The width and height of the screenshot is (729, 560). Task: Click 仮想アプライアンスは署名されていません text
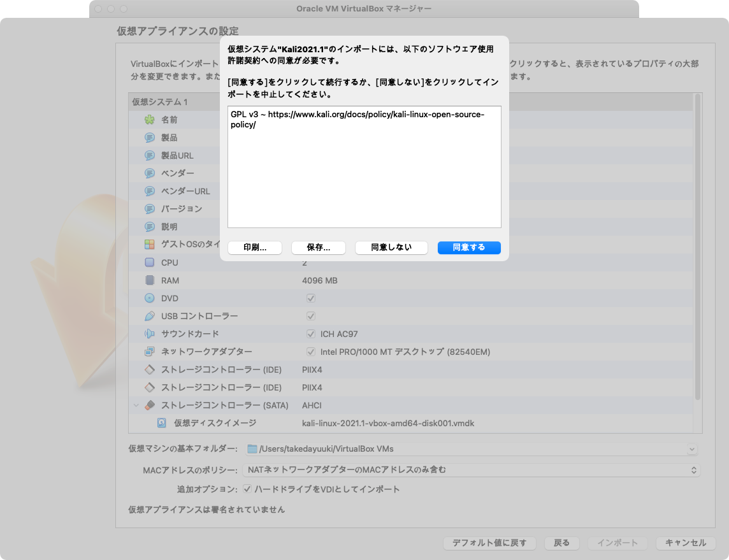206,510
